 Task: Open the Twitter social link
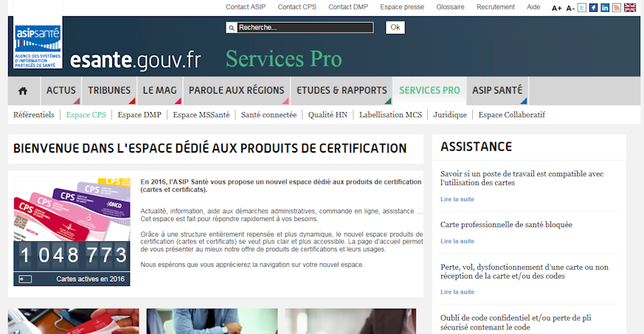tap(582, 7)
